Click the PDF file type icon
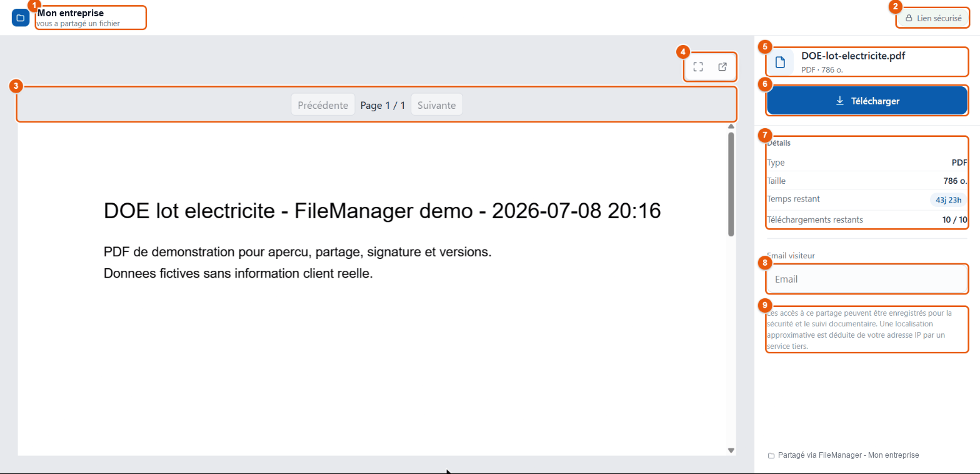980x474 pixels. (780, 63)
